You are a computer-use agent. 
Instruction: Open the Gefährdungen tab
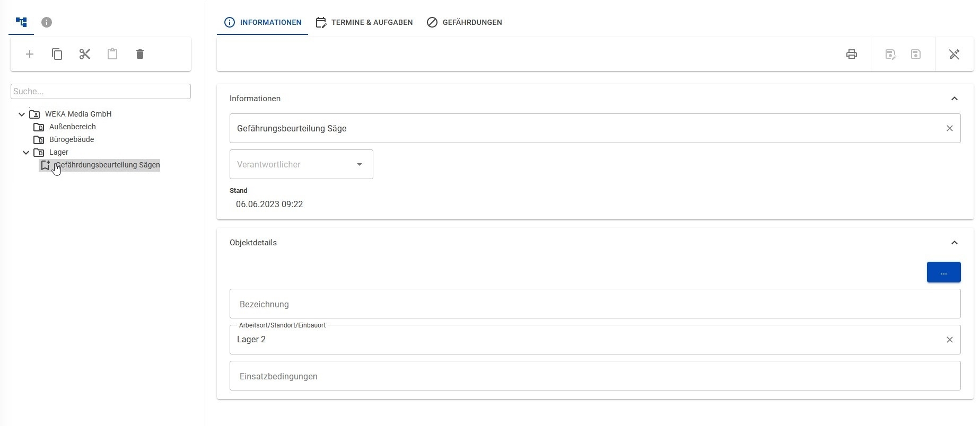(x=465, y=22)
